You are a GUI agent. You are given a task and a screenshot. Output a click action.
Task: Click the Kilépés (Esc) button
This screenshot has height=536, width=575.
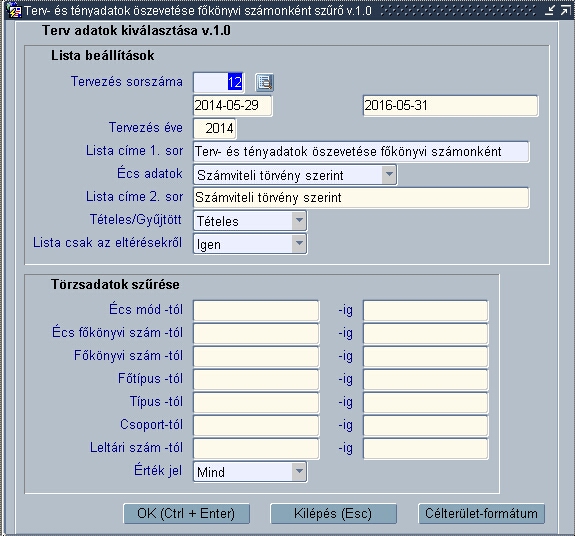click(x=333, y=513)
